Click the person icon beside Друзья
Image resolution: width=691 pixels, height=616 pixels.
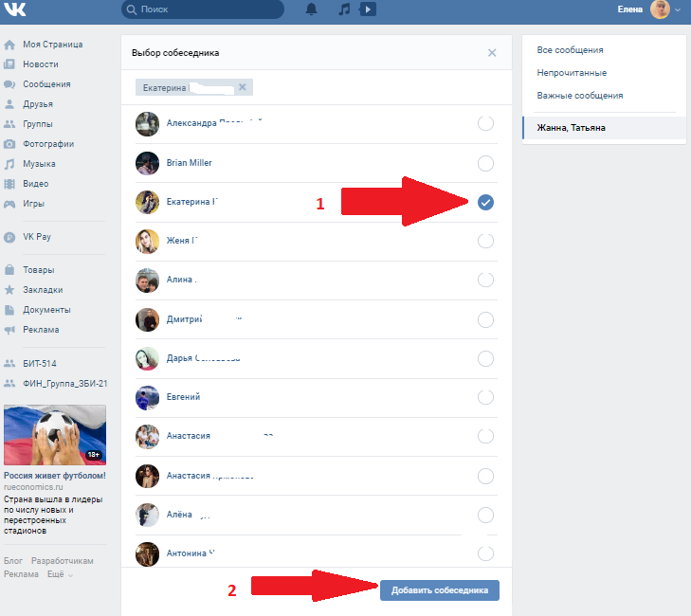point(9,104)
